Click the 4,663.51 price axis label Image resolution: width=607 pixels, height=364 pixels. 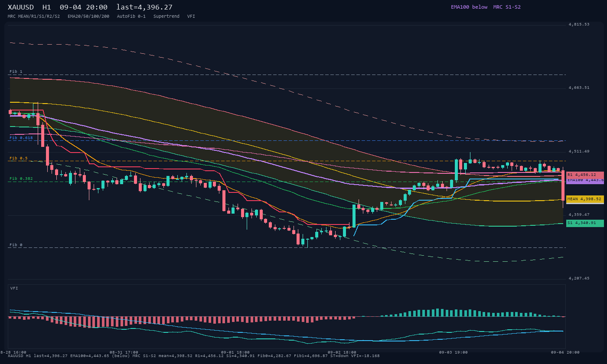pyautogui.click(x=579, y=88)
